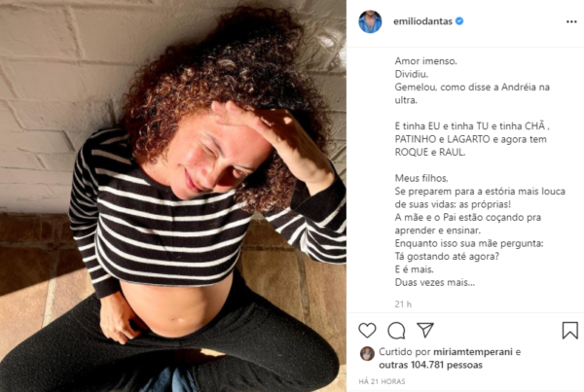The image size is (584, 392).
Task: Click the small liker avatar thumbnail
Action: click(x=367, y=354)
